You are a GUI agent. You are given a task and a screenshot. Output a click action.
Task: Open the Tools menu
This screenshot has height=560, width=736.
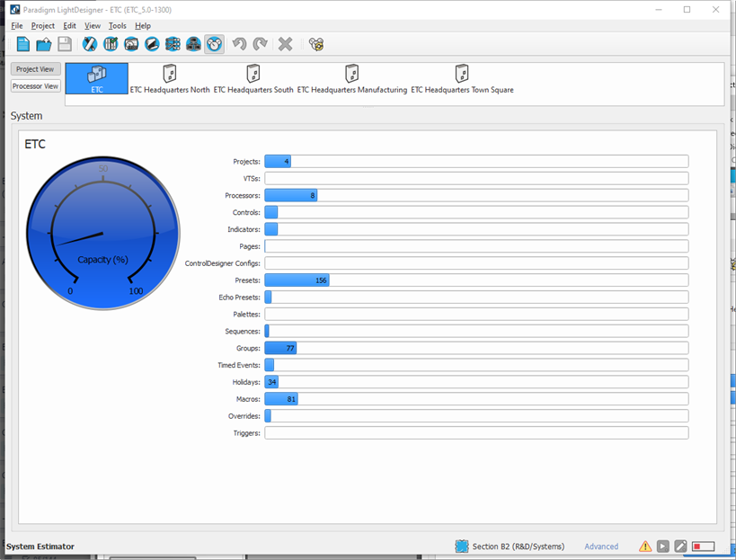tap(117, 25)
